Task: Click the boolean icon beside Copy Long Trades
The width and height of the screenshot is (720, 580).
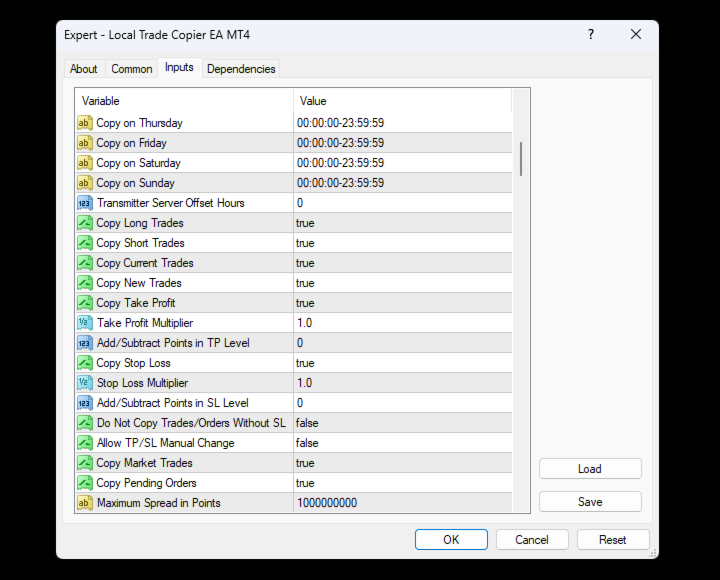Action: pos(85,223)
